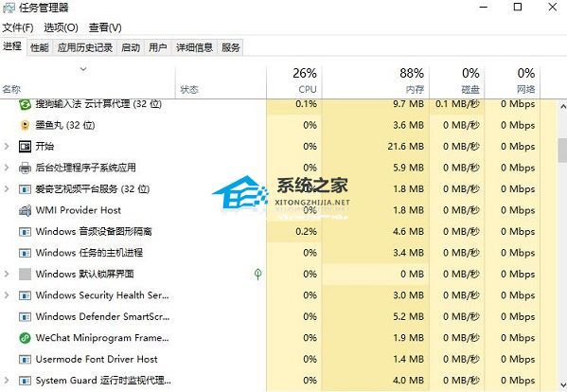Expand System Guard 运行时监视代理 group
The image size is (567, 392).
click(x=6, y=381)
